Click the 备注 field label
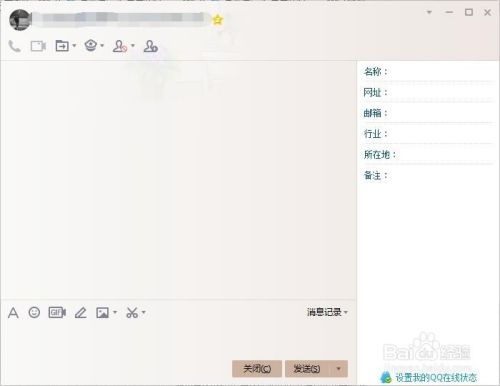This screenshot has height=386, width=500. 376,175
